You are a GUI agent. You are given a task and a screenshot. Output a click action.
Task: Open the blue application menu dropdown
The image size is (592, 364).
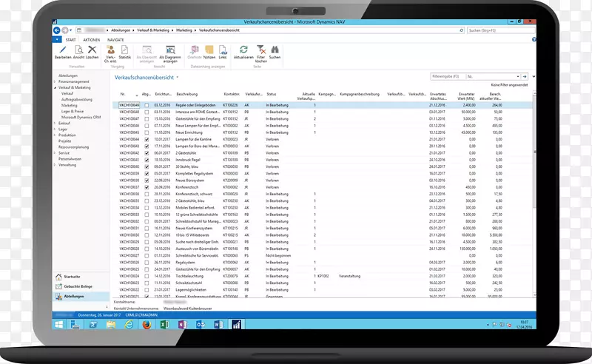[x=57, y=40]
